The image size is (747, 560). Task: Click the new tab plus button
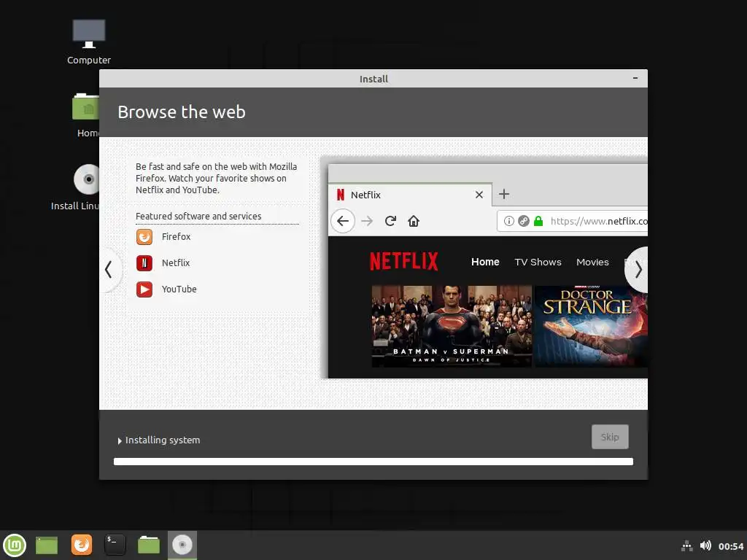click(504, 194)
